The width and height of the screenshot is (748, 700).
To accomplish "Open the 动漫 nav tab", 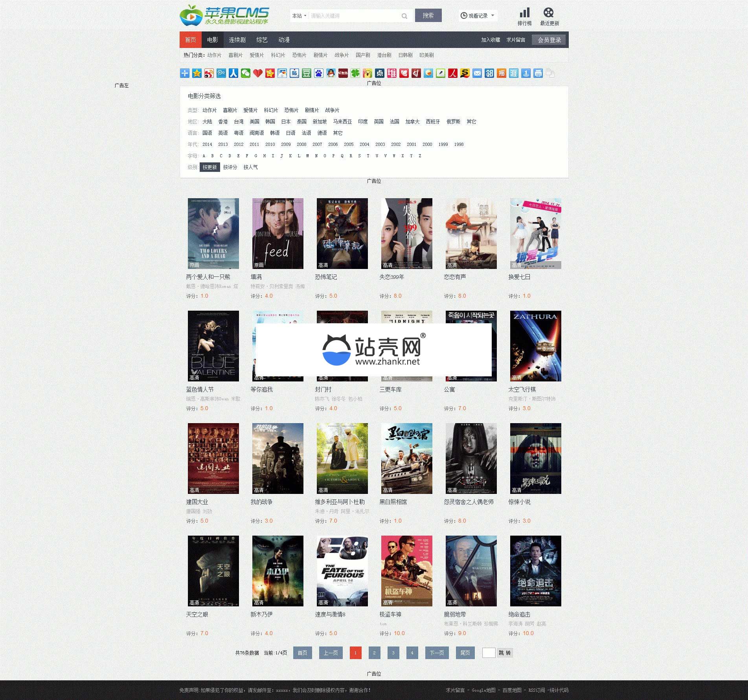I will [284, 40].
